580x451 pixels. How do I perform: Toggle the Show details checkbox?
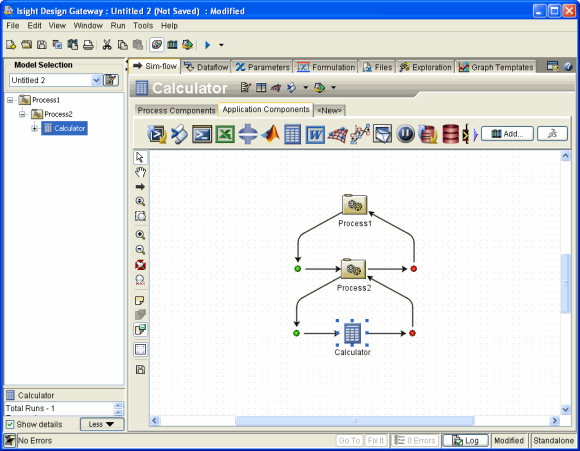point(10,424)
